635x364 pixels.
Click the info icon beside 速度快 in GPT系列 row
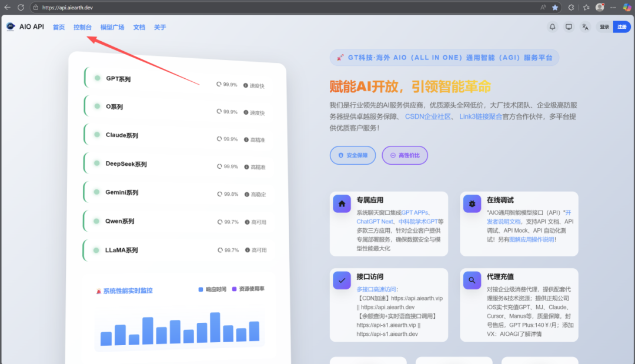245,85
